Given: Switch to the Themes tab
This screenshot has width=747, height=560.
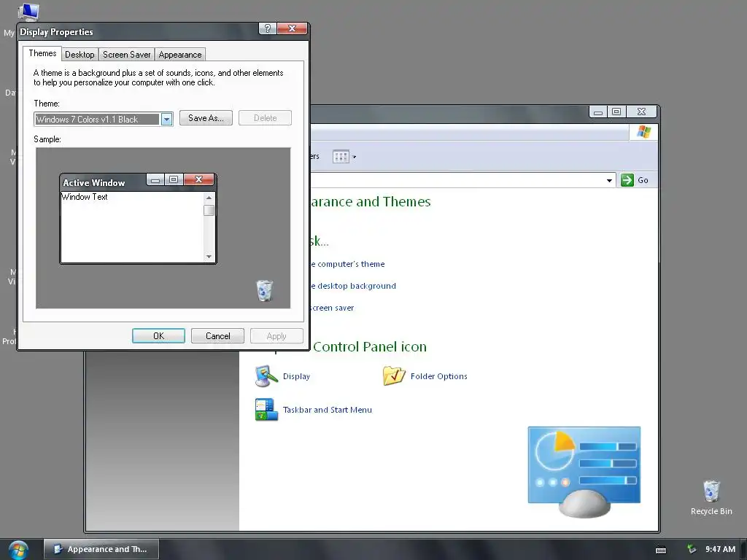Looking at the screenshot, I should click(42, 53).
